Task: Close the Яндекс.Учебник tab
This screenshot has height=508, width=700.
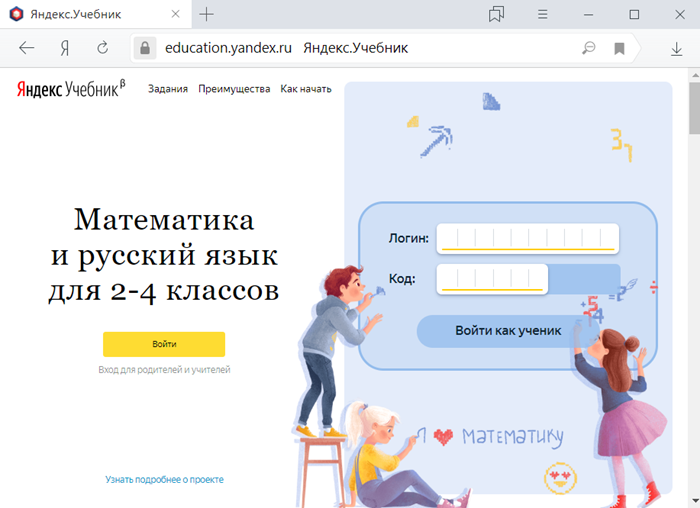Action: click(x=175, y=14)
